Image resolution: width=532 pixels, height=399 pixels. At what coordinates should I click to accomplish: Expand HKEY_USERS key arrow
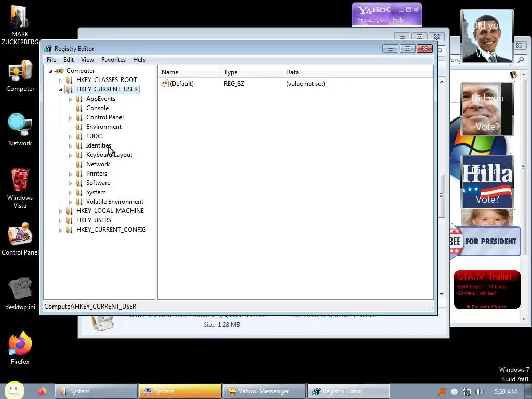(60, 220)
